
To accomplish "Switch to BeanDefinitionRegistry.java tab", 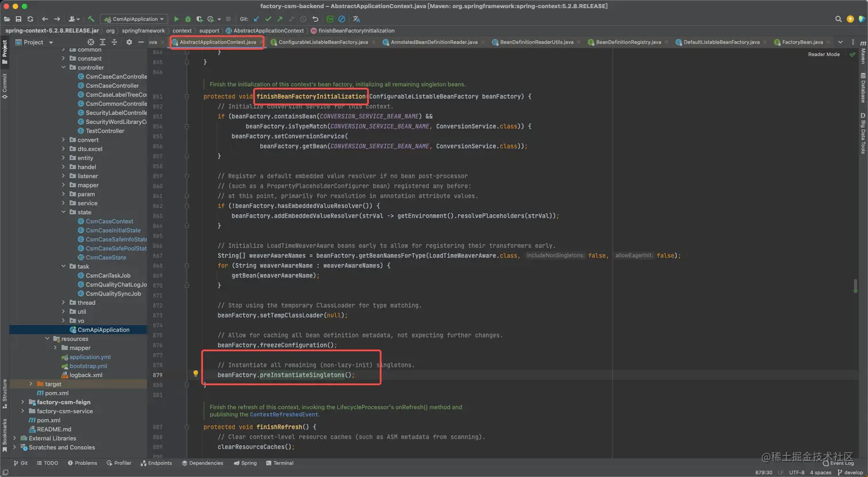I will click(x=628, y=42).
